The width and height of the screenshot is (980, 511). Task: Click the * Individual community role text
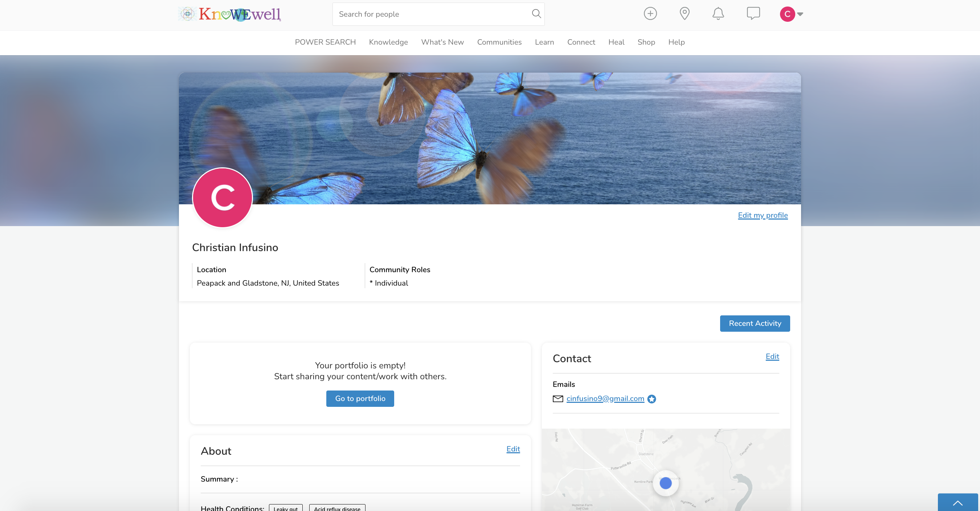pyautogui.click(x=388, y=283)
